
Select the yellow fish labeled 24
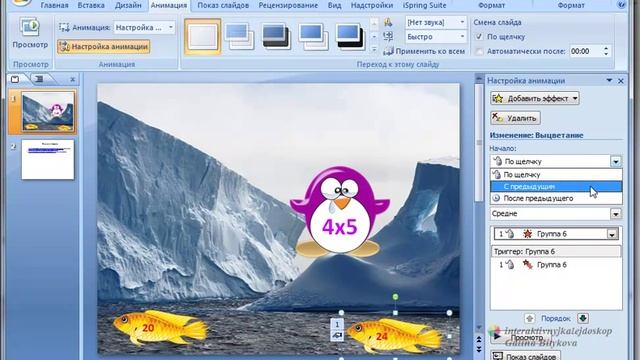(x=395, y=335)
